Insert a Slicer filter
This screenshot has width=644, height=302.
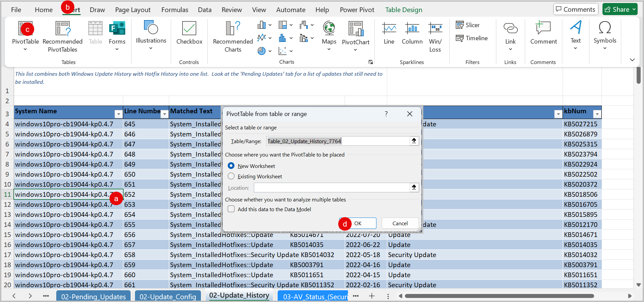click(x=468, y=25)
